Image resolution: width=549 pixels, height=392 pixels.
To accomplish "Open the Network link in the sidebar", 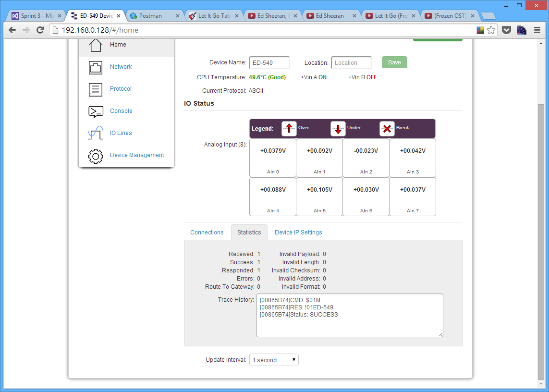I will coord(121,66).
